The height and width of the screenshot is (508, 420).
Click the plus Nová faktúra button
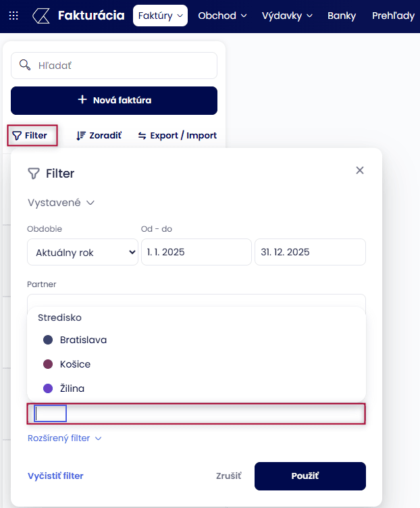click(x=114, y=100)
